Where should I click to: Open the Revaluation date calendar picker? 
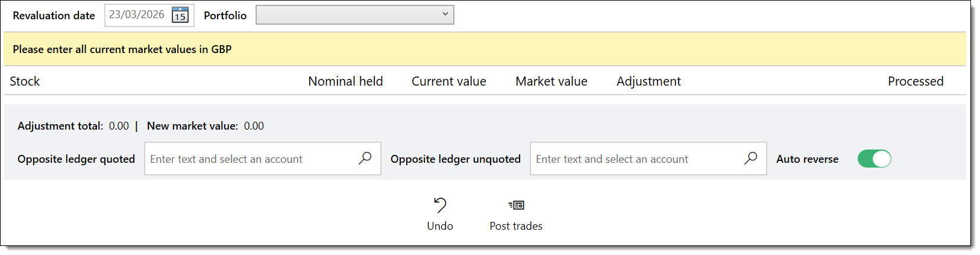(180, 15)
